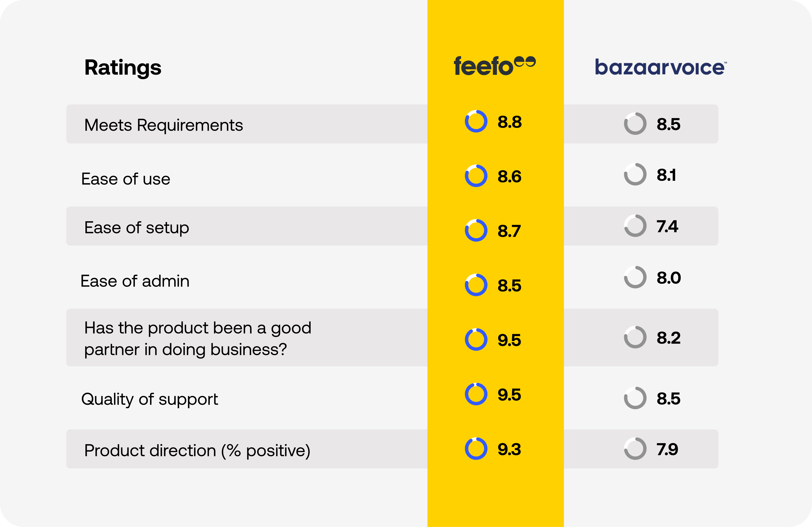Image resolution: width=812 pixels, height=527 pixels.
Task: Click Bazaarvoice's gray ring for Product direction
Action: tap(635, 449)
